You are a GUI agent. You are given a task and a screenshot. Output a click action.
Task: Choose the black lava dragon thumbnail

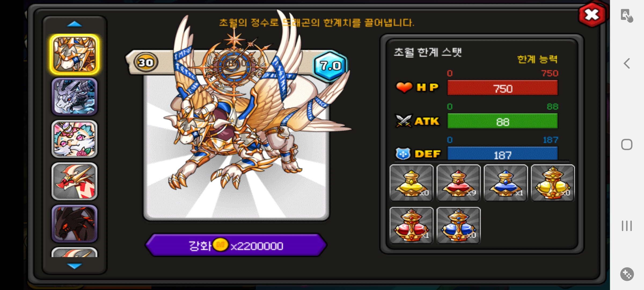(x=74, y=224)
